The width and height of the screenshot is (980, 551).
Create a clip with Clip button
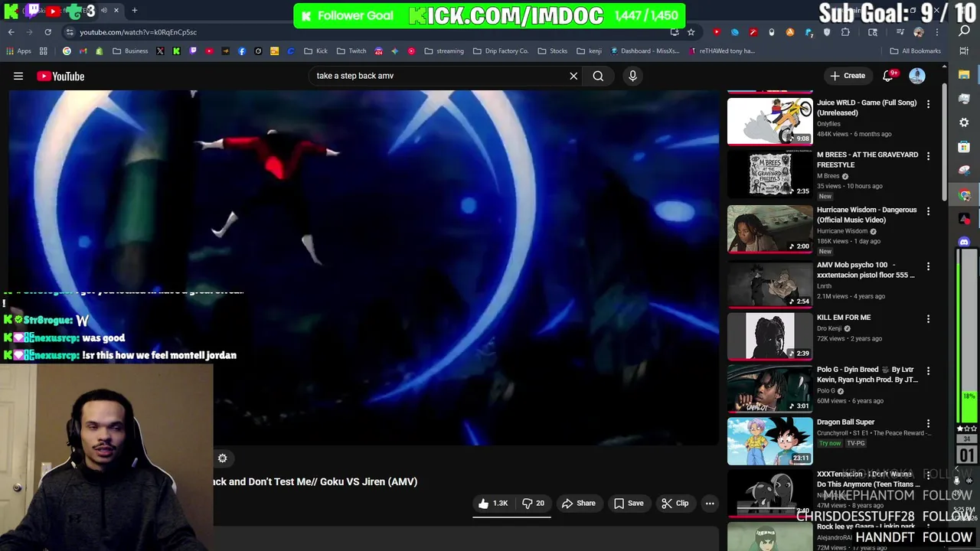[x=675, y=503]
